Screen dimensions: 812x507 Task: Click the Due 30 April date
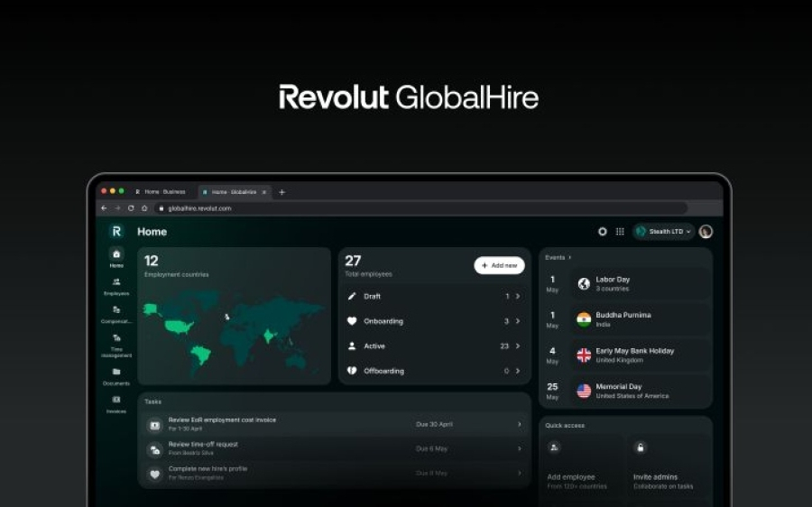[434, 424]
